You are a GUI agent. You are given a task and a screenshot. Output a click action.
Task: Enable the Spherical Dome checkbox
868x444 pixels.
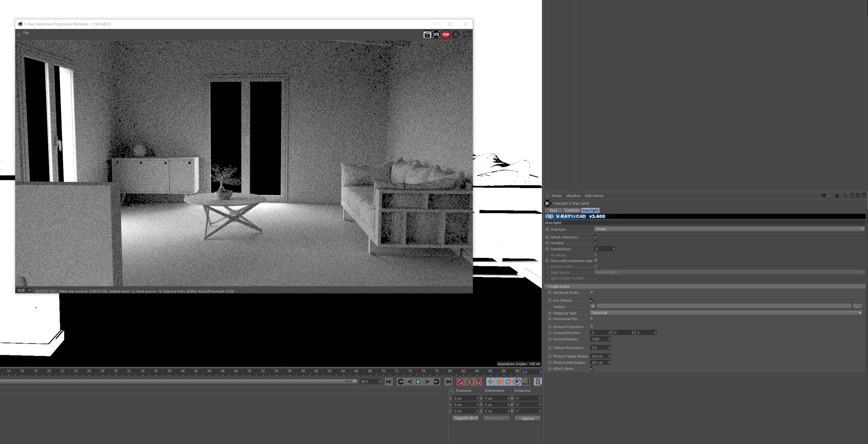pyautogui.click(x=592, y=292)
